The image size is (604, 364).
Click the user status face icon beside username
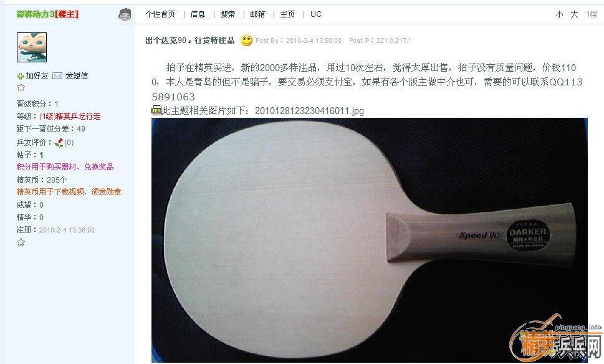125,15
